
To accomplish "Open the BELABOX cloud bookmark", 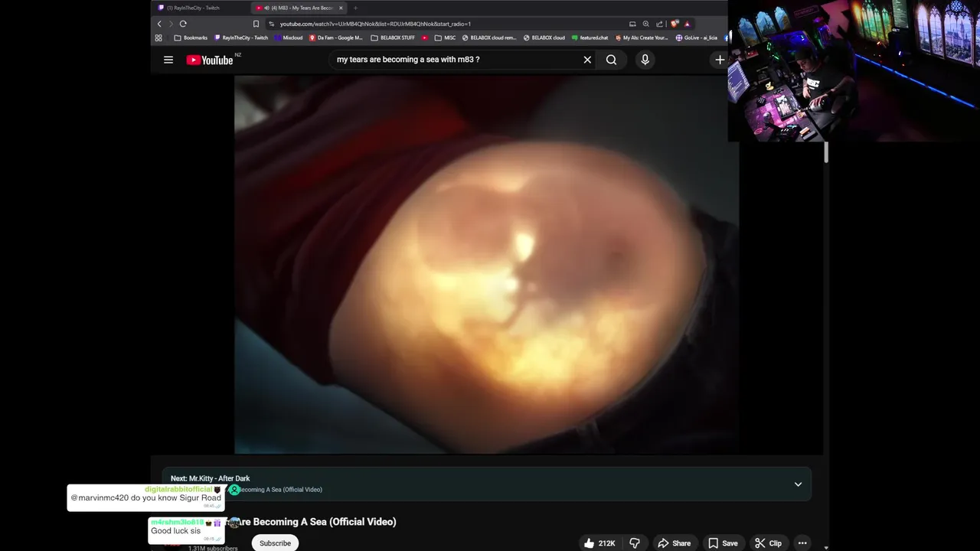I will pyautogui.click(x=544, y=37).
